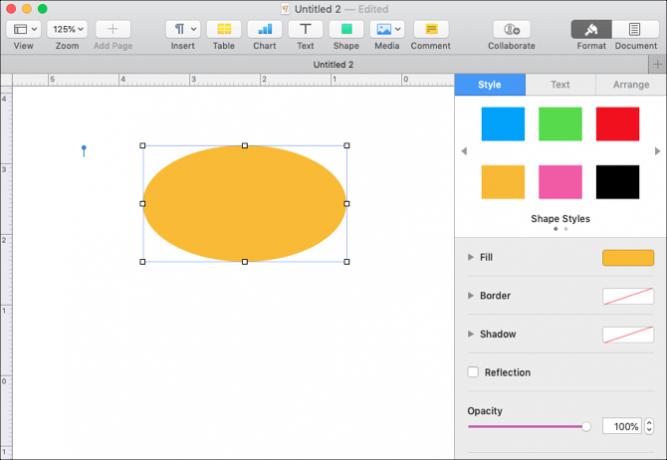Apply the red shape style

click(x=618, y=124)
